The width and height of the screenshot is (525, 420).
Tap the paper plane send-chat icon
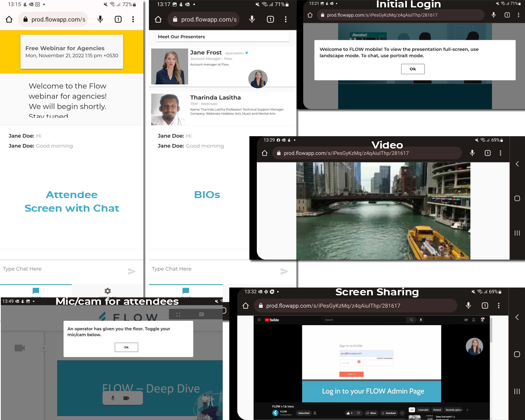coord(132,271)
